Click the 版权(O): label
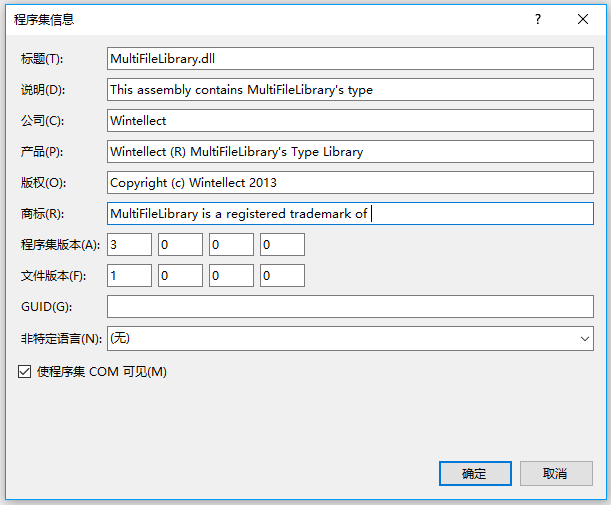 tap(43, 183)
